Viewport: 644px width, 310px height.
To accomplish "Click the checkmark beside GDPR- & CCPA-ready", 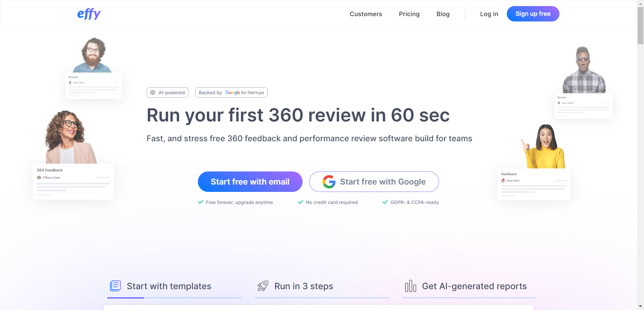I will click(x=385, y=202).
